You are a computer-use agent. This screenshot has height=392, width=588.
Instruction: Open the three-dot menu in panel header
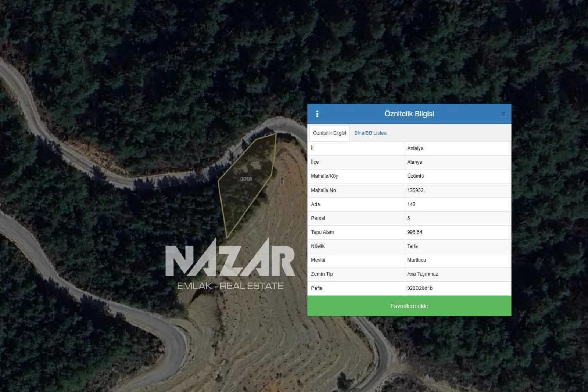(x=317, y=114)
